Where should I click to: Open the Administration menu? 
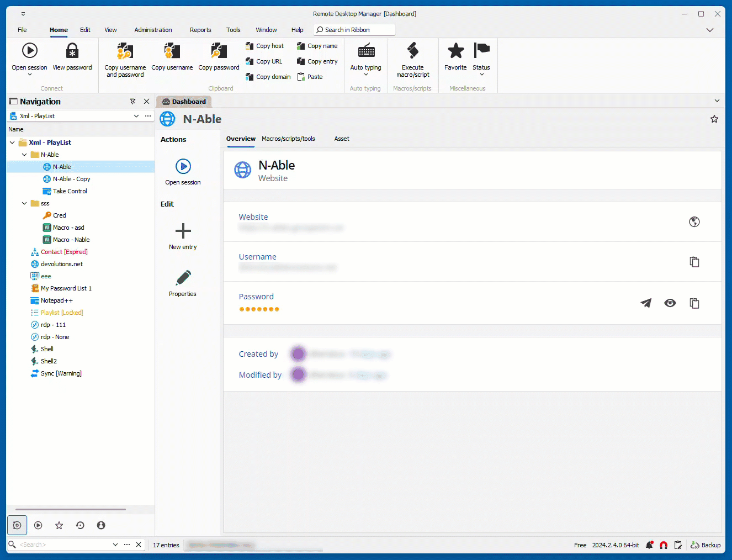pyautogui.click(x=153, y=30)
